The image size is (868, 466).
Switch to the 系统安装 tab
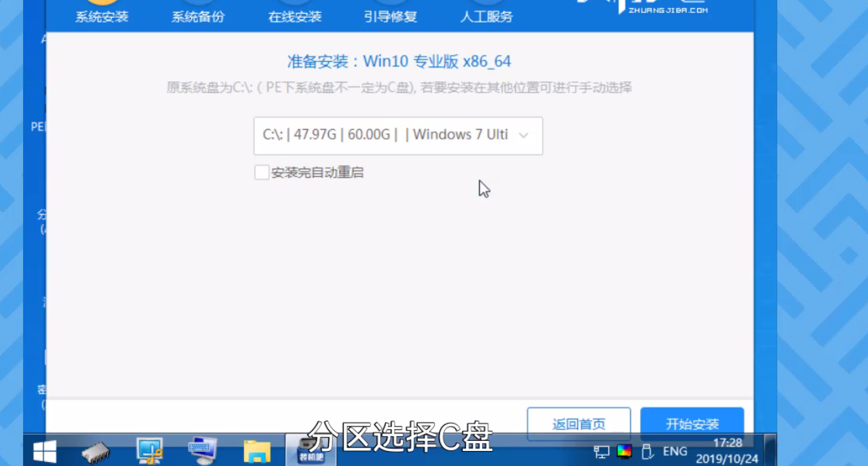point(102,17)
